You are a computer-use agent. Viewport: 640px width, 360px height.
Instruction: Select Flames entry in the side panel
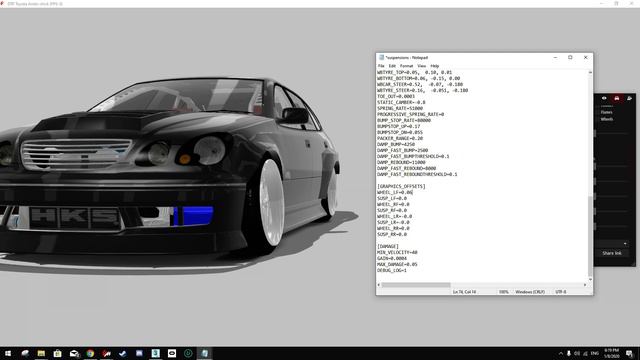(606, 112)
